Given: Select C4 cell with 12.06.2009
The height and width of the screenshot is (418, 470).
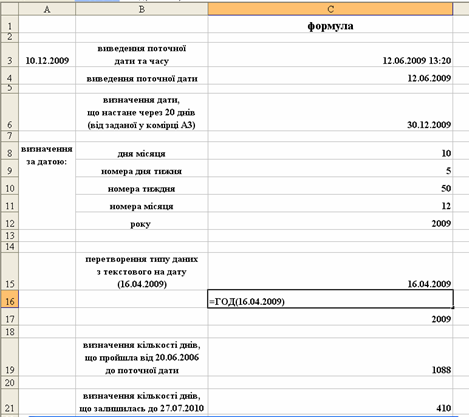Looking at the screenshot, I should (x=330, y=76).
